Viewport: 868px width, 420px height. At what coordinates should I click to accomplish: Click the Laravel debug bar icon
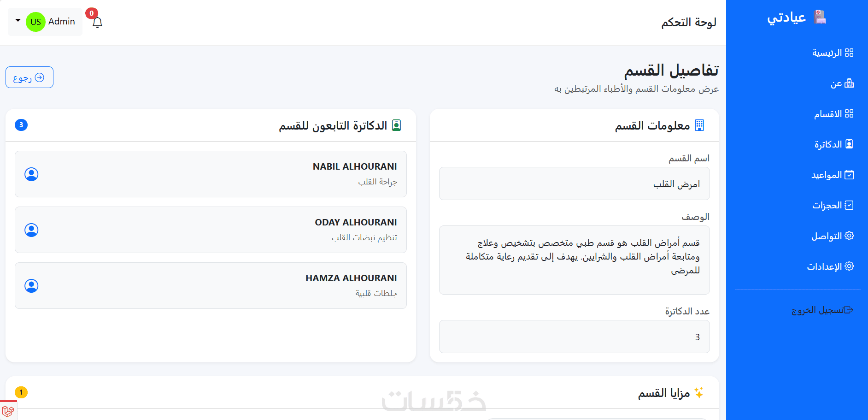pos(8,411)
